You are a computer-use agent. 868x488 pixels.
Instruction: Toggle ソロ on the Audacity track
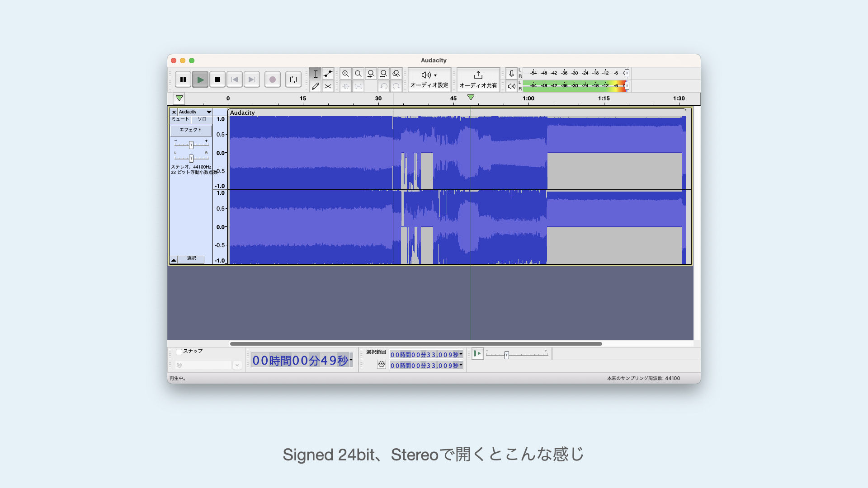coord(202,119)
